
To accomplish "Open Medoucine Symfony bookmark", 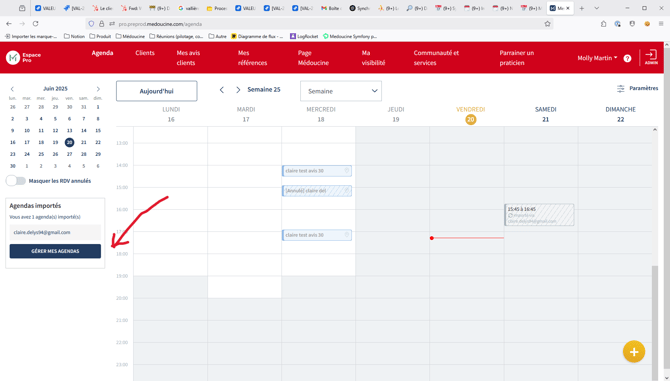I will point(350,36).
